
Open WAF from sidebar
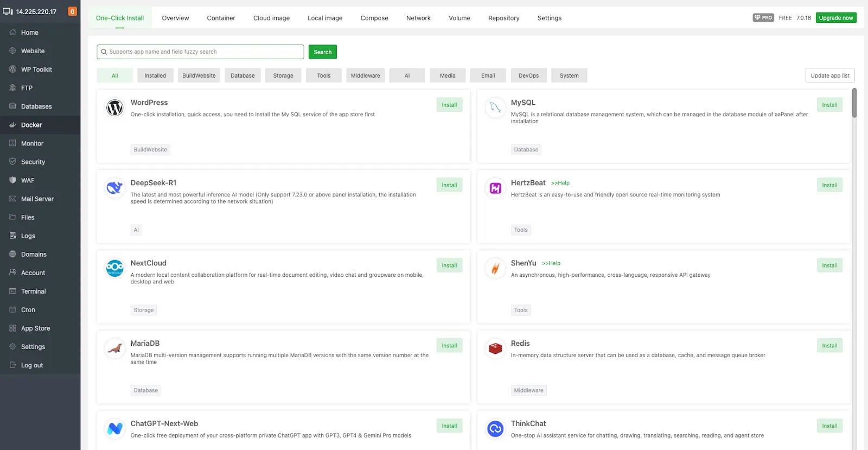click(x=40, y=180)
